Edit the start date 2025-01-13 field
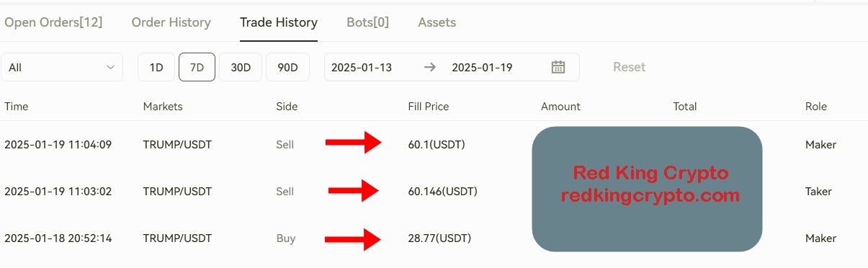Image resolution: width=868 pixels, height=268 pixels. (x=362, y=67)
